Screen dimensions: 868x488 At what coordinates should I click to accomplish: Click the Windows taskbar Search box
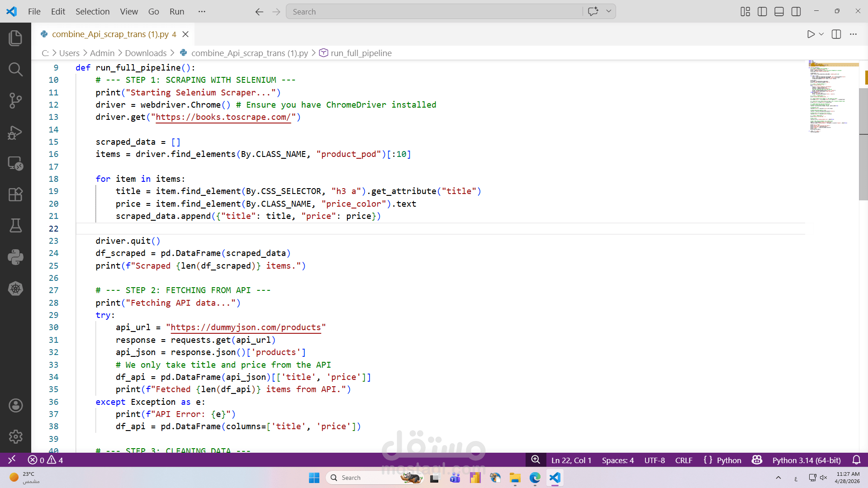point(374,478)
